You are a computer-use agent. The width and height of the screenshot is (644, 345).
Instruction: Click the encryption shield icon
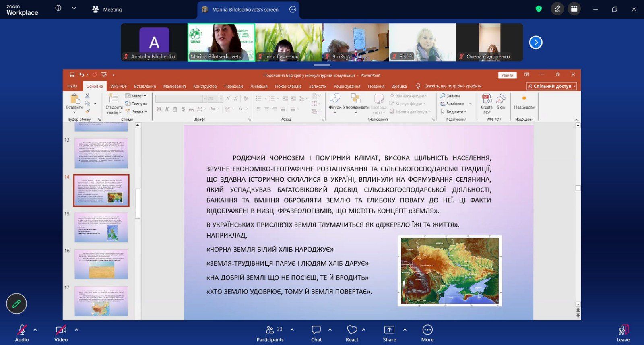point(539,9)
